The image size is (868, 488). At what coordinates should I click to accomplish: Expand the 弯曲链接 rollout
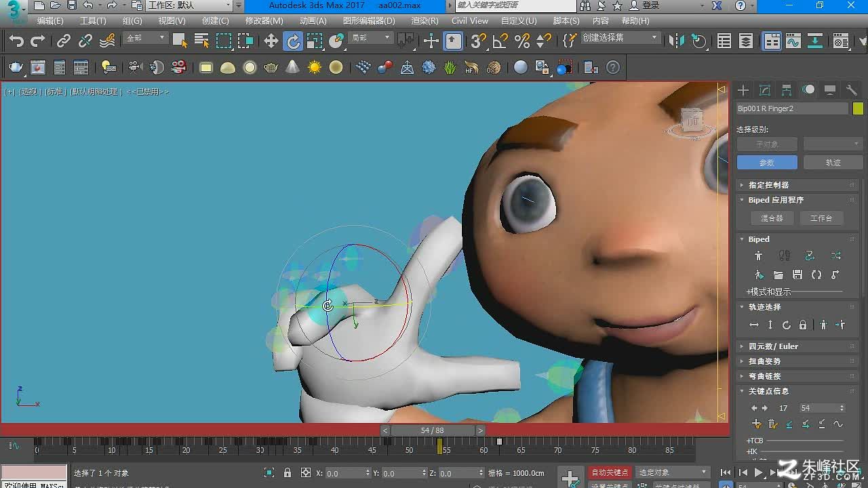[x=797, y=376]
